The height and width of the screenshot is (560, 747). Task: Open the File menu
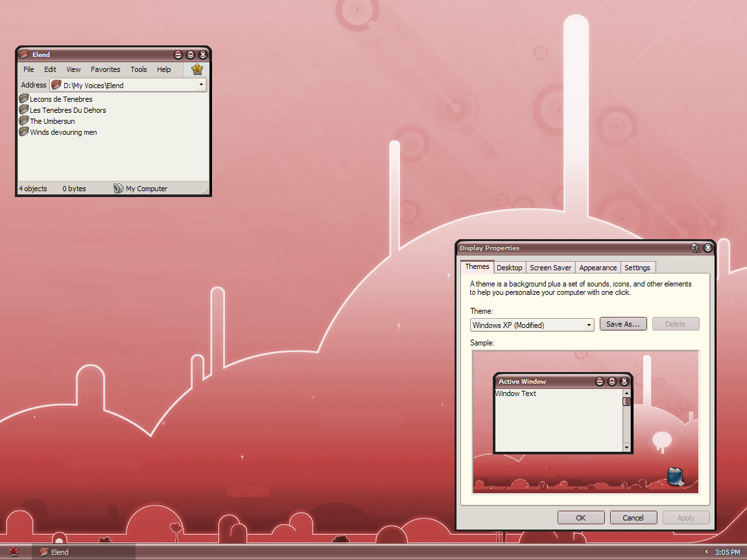(x=29, y=69)
